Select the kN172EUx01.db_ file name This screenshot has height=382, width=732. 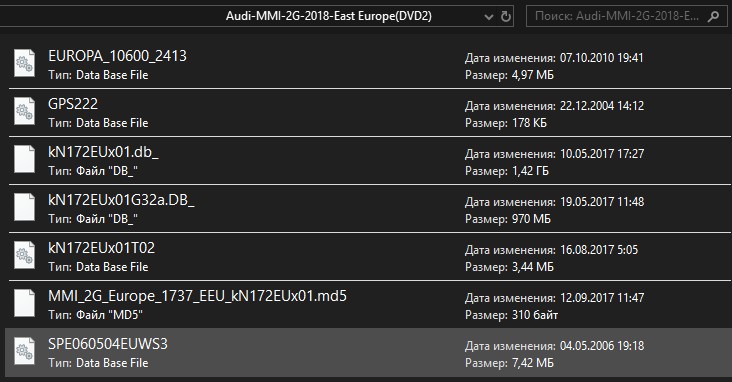pos(103,152)
